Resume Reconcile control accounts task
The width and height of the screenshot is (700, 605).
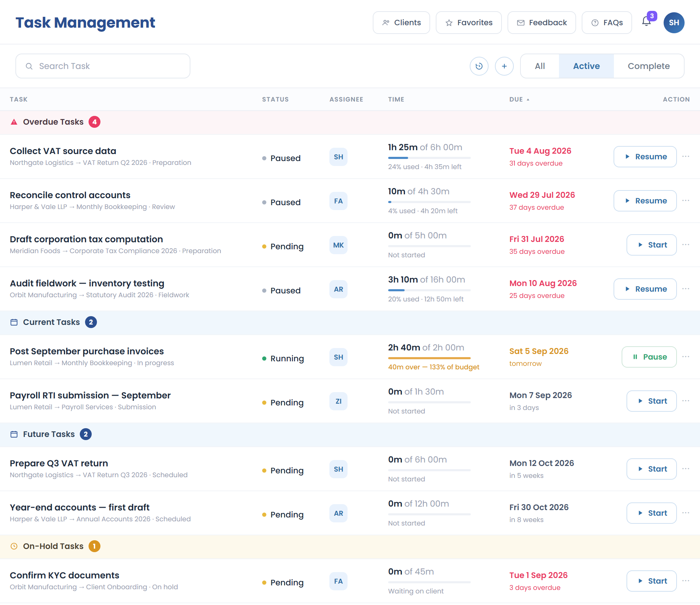click(x=645, y=201)
